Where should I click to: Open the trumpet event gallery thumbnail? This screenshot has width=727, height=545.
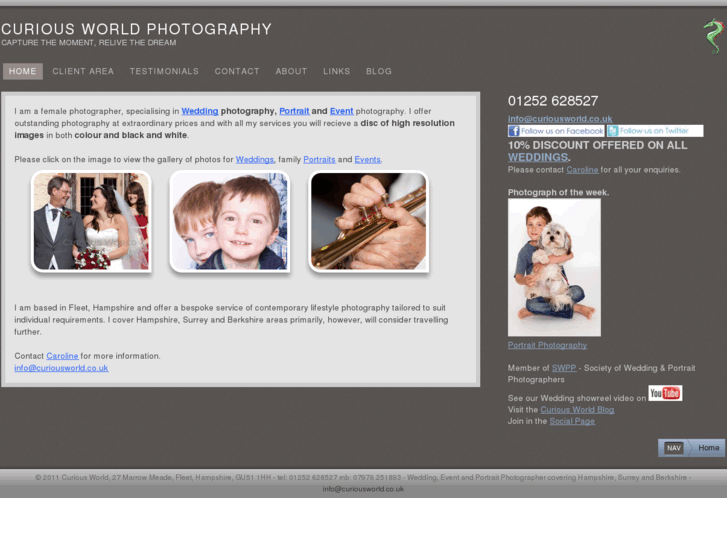coord(369,221)
